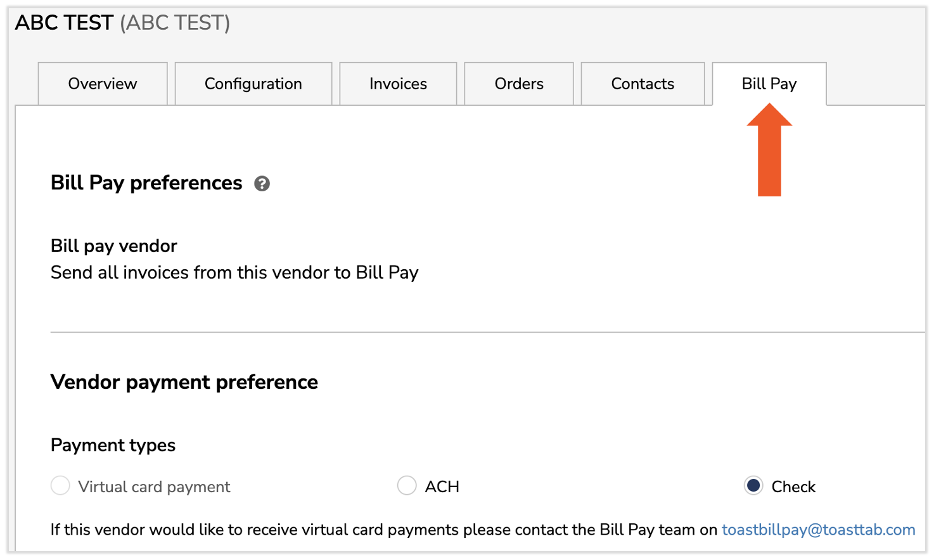The image size is (934, 560).
Task: Go to the Invoices tab
Action: coord(398,84)
